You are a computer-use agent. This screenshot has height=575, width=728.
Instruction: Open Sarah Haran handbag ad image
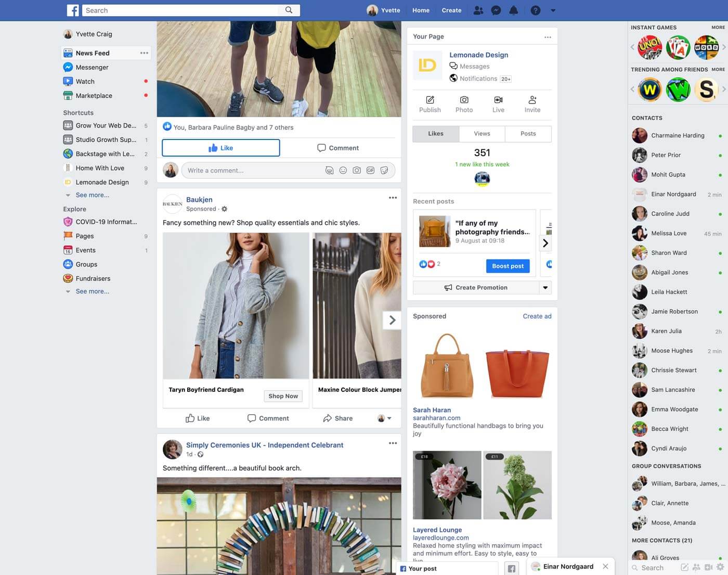482,365
